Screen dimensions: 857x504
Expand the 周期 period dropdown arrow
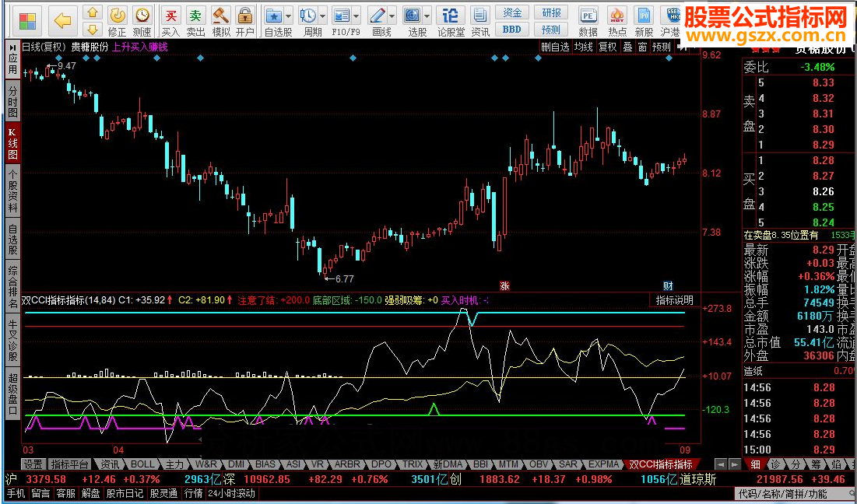tap(322, 16)
